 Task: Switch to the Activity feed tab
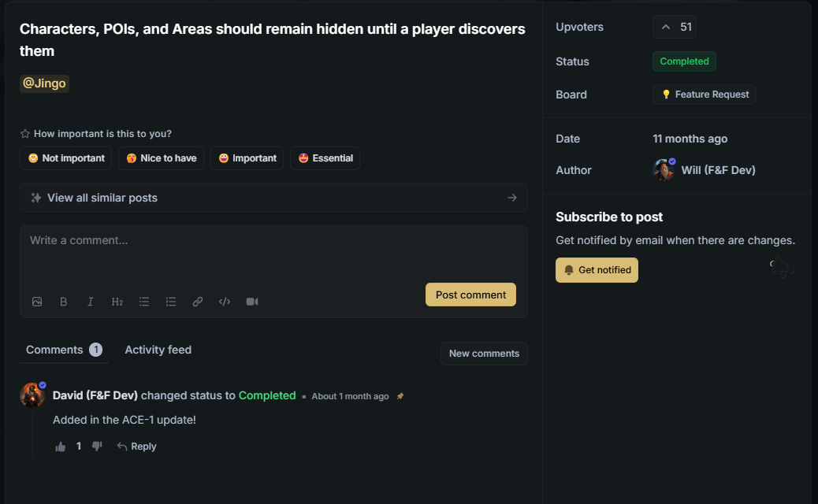tap(158, 350)
